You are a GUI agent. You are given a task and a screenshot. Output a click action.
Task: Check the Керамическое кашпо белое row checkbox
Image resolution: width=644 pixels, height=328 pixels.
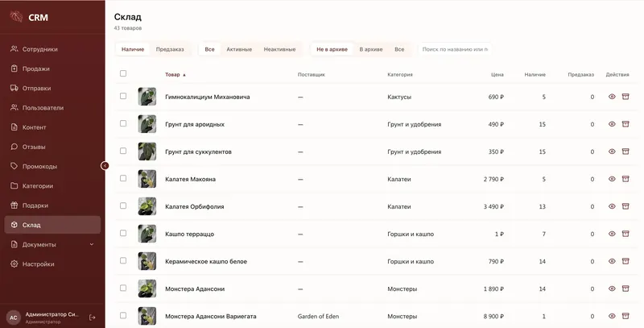(123, 260)
